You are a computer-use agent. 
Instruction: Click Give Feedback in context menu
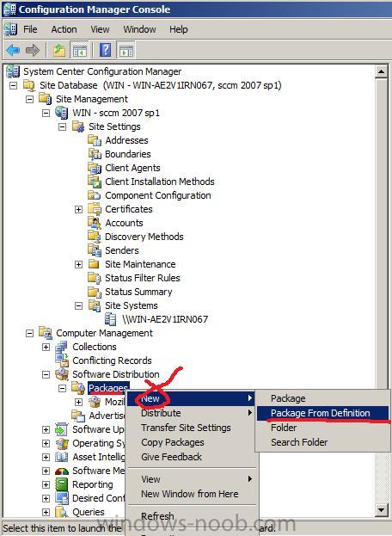tap(171, 457)
